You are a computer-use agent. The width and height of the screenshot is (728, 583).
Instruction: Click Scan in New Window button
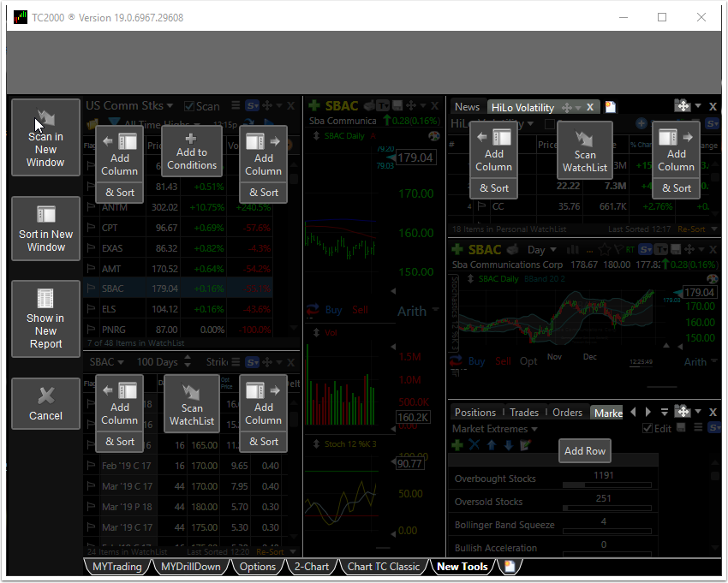click(x=45, y=137)
